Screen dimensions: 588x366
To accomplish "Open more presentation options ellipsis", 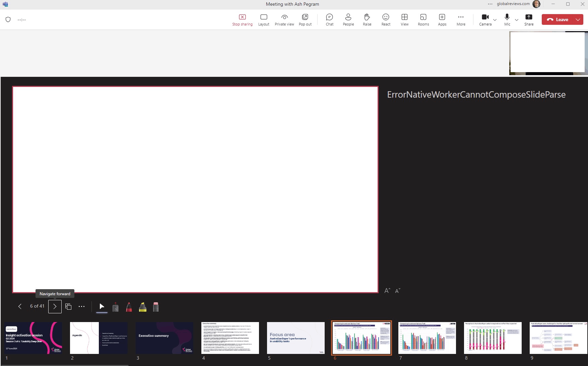I will 82,306.
